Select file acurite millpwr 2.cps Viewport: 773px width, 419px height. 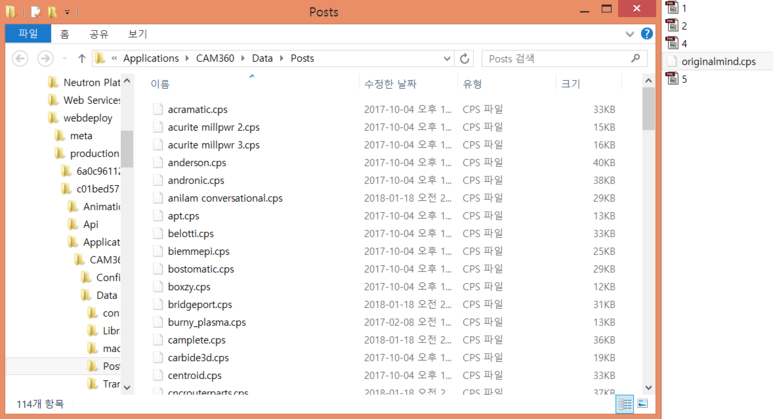[x=213, y=127]
